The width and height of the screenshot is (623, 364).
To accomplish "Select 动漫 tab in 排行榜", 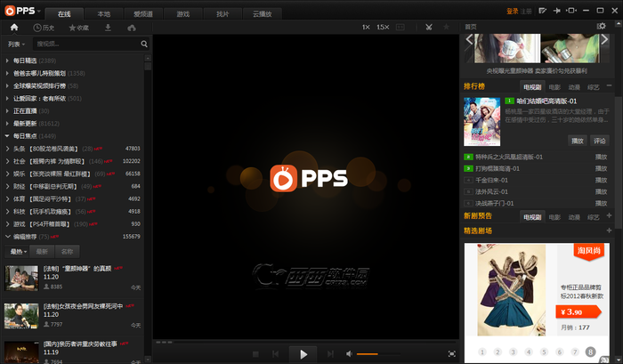I will tap(574, 87).
